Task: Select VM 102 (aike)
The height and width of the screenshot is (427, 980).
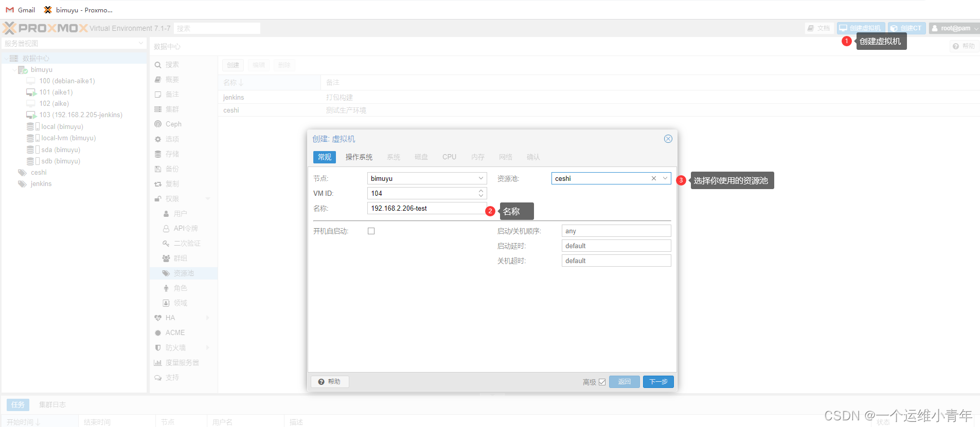Action: tap(54, 103)
